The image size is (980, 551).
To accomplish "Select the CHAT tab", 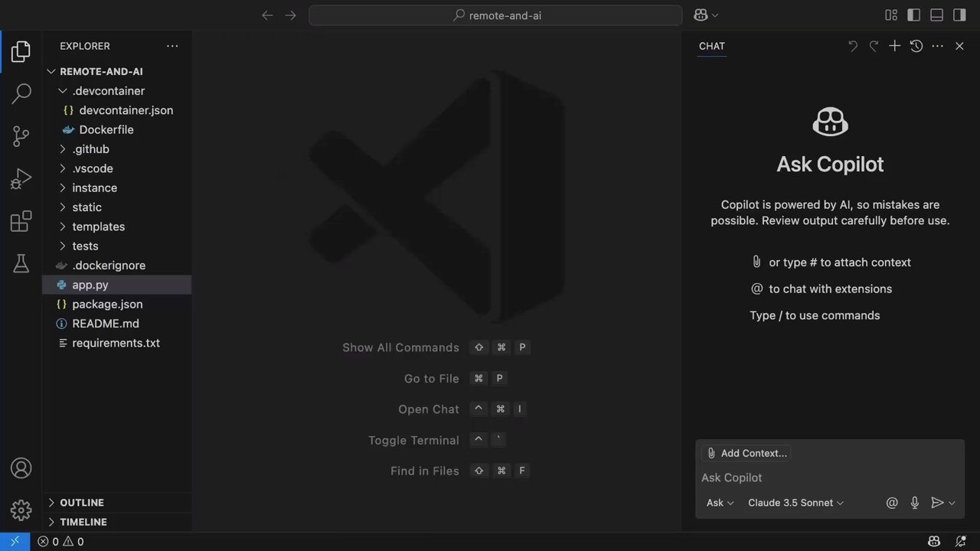I will pyautogui.click(x=711, y=46).
